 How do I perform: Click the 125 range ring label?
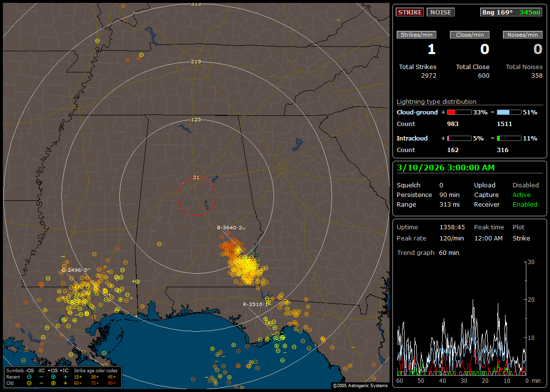[x=196, y=119]
